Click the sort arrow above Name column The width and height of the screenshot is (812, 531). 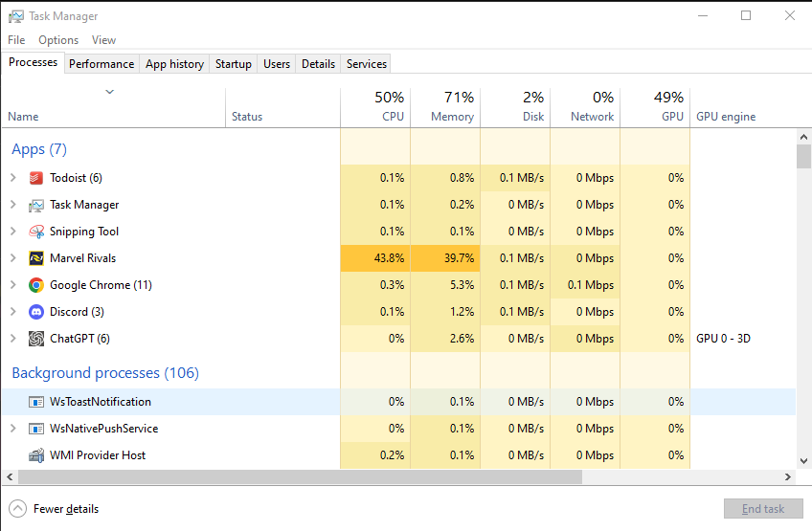click(x=109, y=92)
